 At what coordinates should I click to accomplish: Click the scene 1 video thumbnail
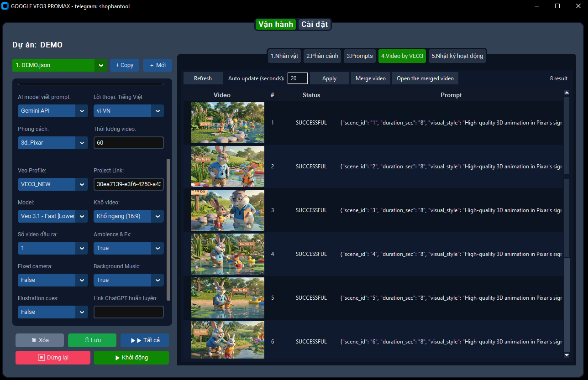point(227,122)
